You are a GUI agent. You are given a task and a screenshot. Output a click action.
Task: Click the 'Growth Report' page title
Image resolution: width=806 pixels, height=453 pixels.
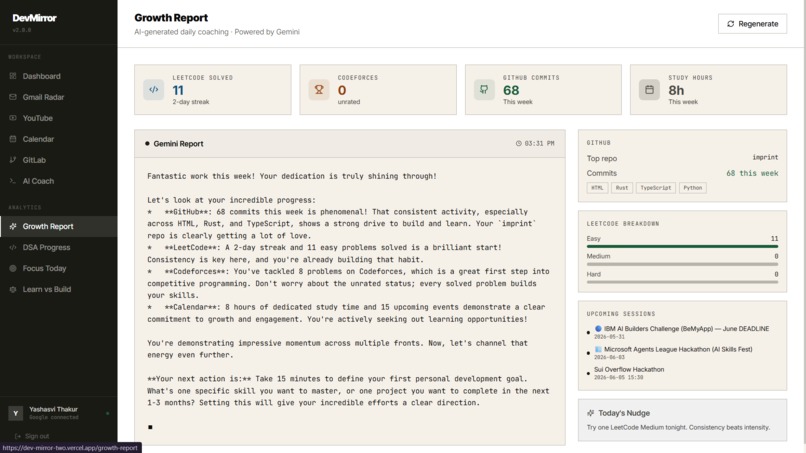coord(171,17)
